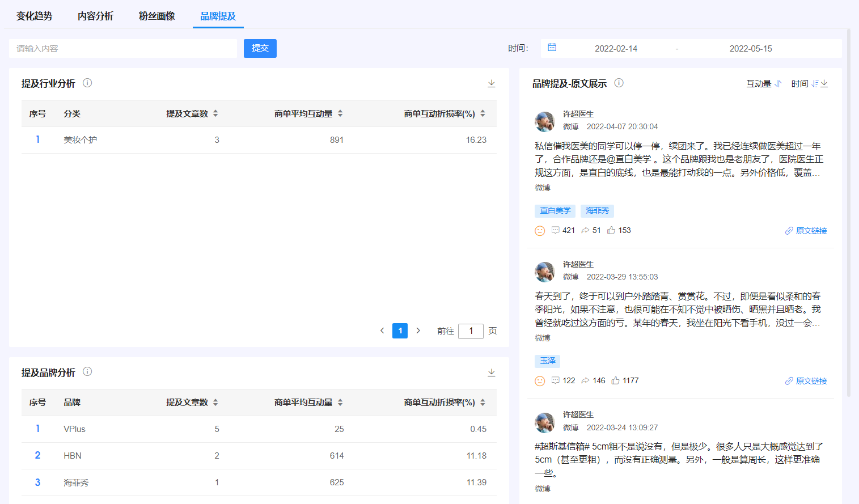This screenshot has height=504, width=859.
Task: Download 品牌提及 original posts
Action: tap(824, 83)
